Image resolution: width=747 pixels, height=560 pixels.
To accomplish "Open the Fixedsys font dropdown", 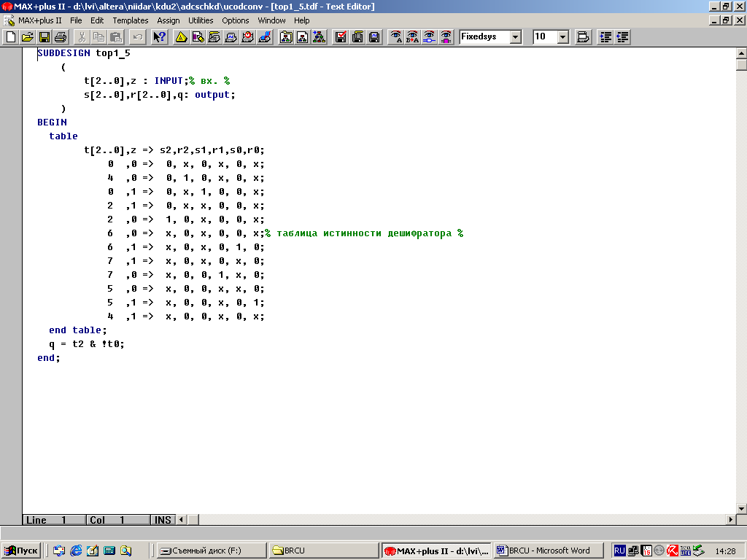I will 516,37.
